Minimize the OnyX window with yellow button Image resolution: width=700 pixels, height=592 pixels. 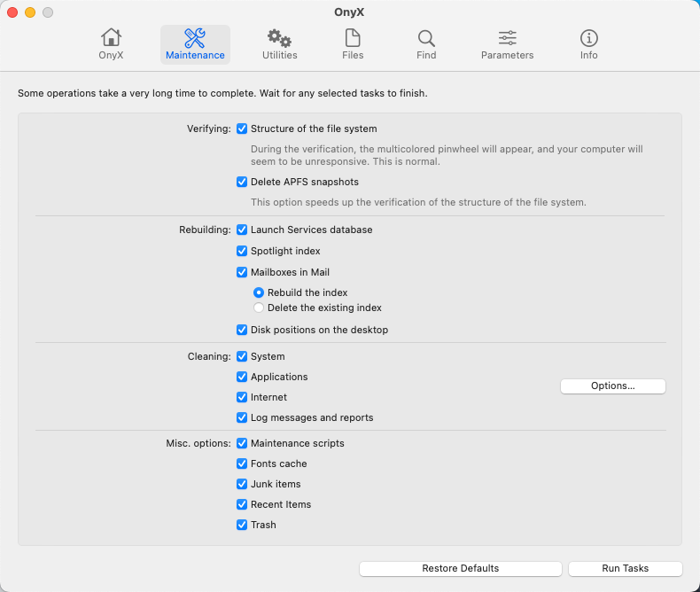click(x=30, y=12)
